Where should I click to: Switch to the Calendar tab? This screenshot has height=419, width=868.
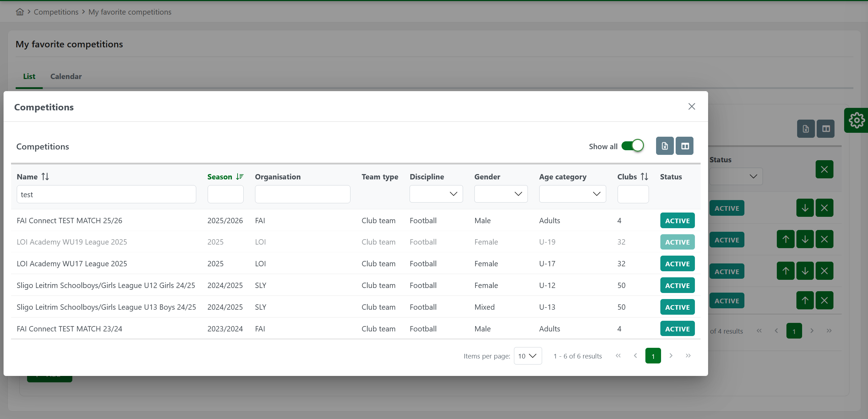pyautogui.click(x=66, y=77)
